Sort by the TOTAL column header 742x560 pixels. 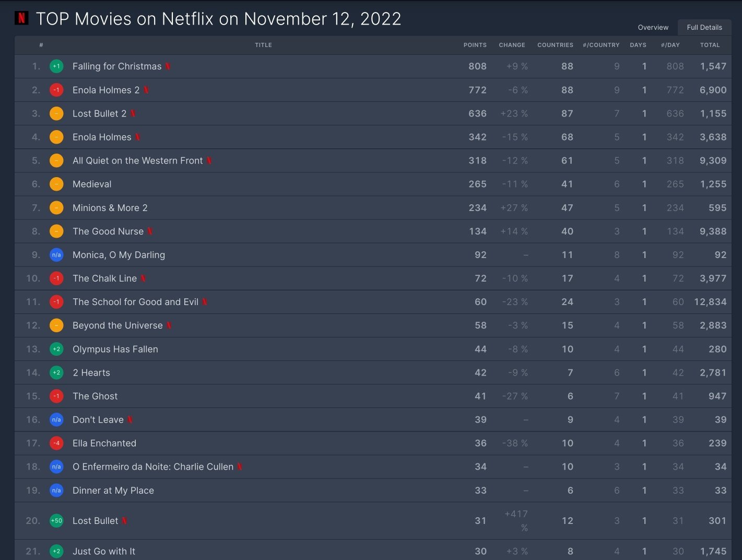tap(710, 45)
